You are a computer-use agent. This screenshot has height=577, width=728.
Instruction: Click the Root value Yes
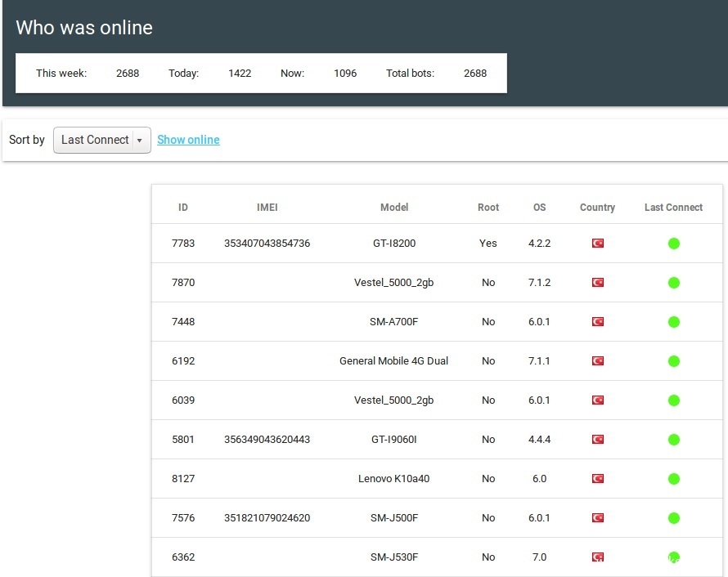click(x=488, y=244)
